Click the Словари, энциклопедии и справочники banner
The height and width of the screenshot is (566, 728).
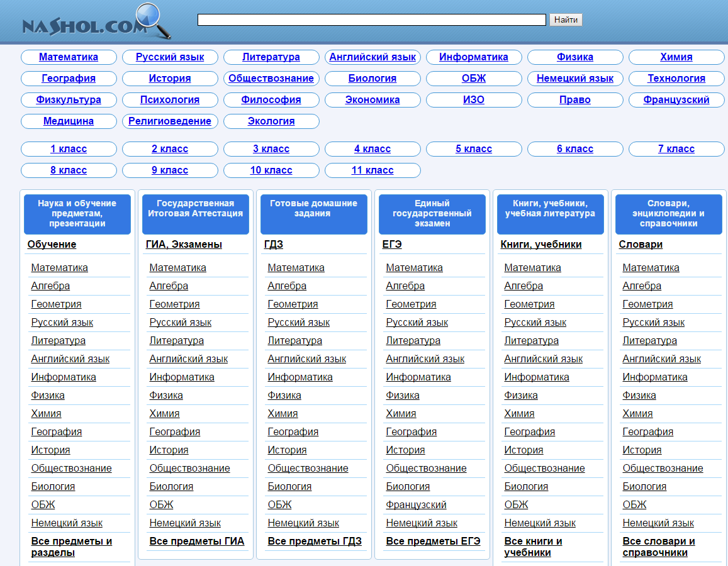coord(669,214)
